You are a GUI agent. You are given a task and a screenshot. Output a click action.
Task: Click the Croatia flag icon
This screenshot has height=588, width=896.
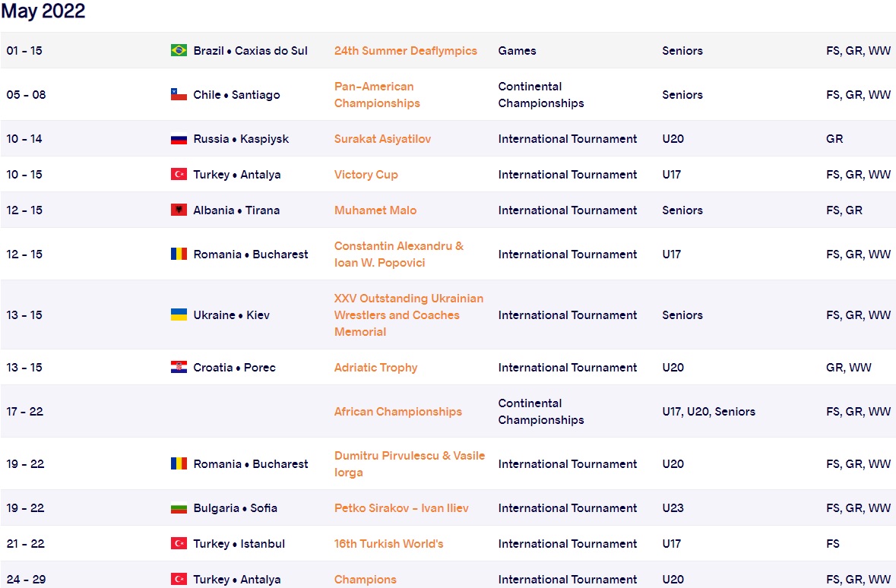pyautogui.click(x=179, y=368)
